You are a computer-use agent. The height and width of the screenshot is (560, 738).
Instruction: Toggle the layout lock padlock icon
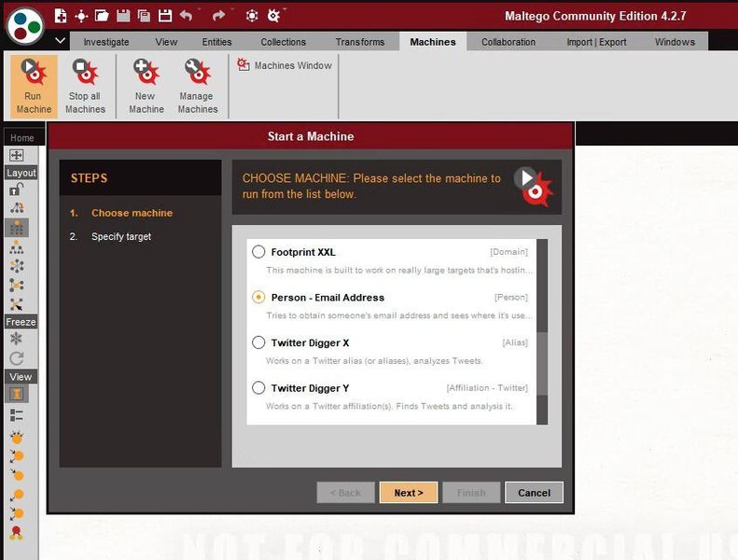pos(17,189)
